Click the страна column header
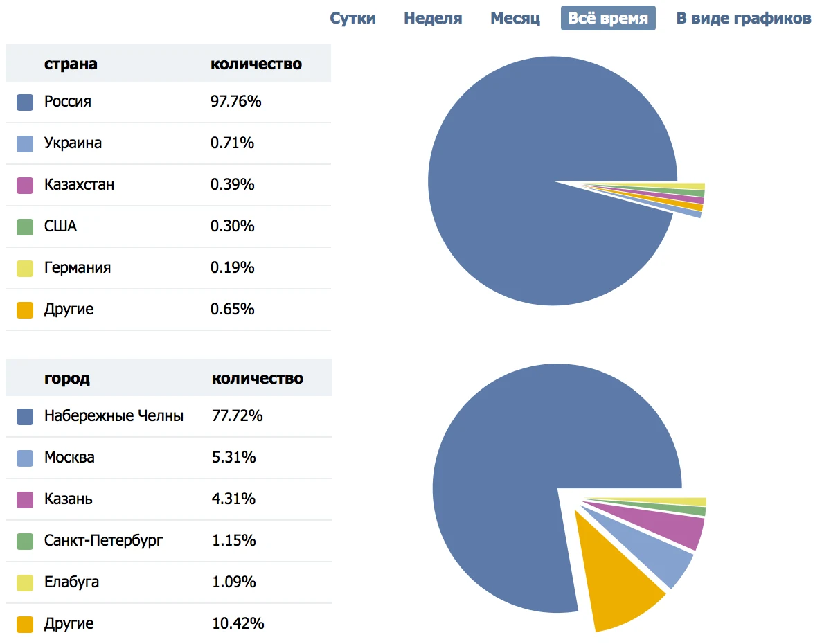Screen dimensions: 831x644 (x=71, y=64)
